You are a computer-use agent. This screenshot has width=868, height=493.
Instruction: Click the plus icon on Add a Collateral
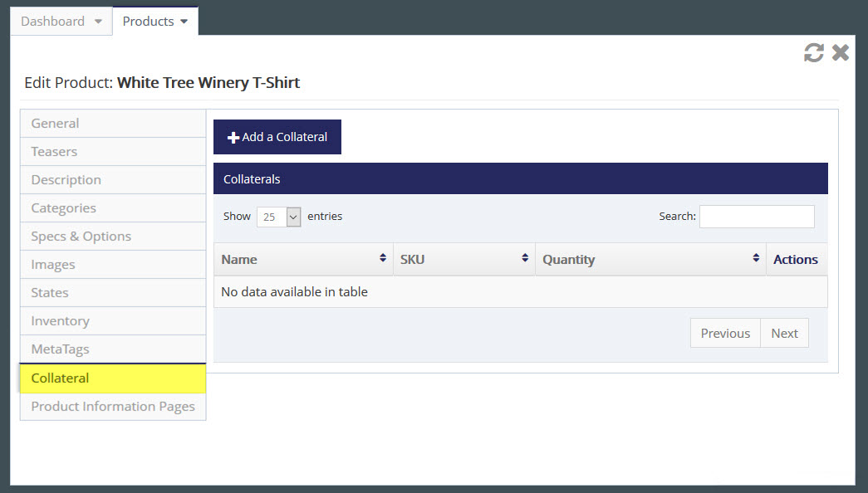233,137
